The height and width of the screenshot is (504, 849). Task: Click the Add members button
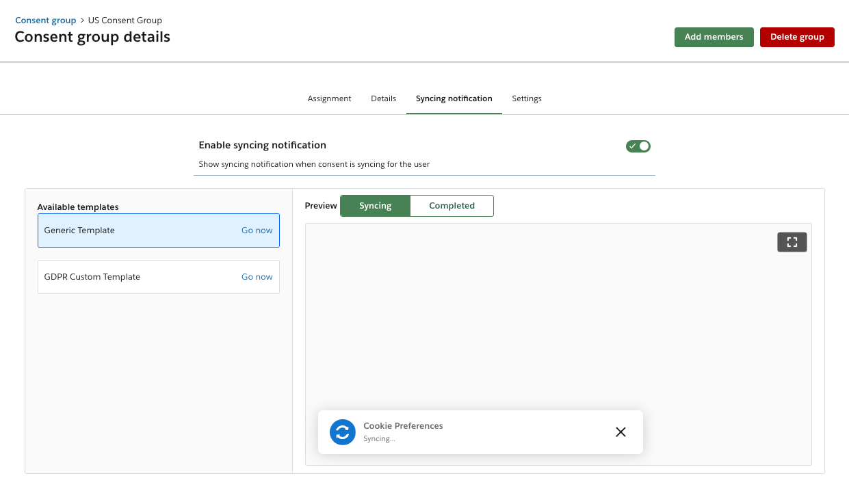(714, 37)
